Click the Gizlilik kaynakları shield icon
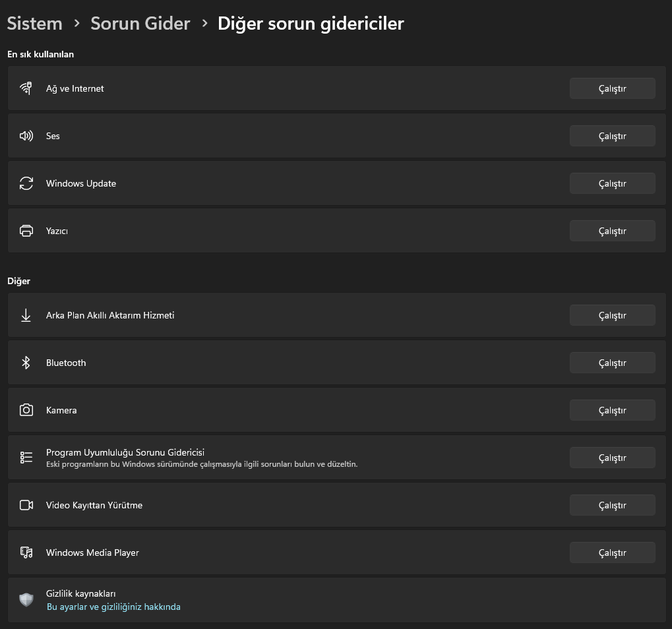Image resolution: width=672 pixels, height=629 pixels. point(26,599)
